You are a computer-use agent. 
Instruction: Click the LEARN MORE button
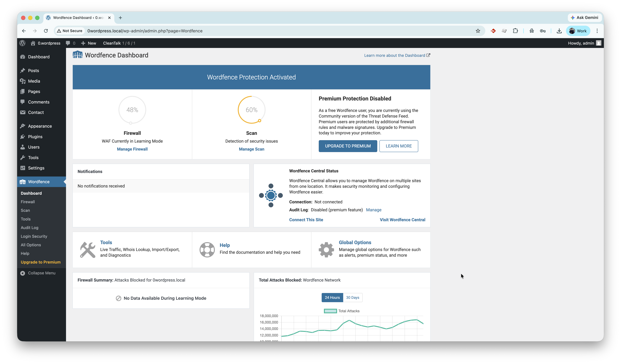click(399, 146)
